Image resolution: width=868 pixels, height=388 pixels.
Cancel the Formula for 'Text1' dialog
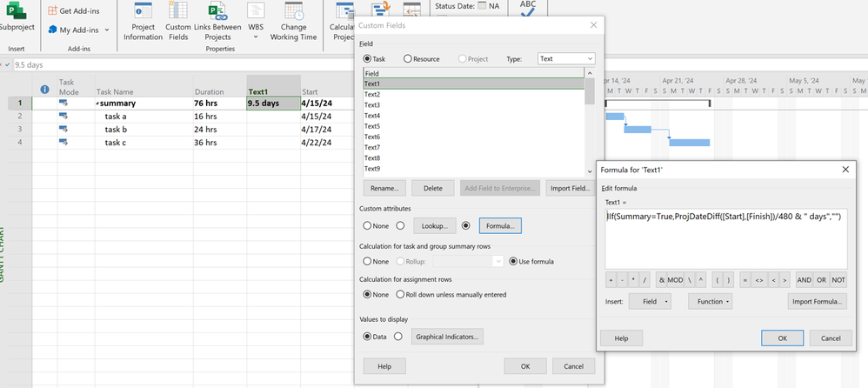[x=831, y=338]
